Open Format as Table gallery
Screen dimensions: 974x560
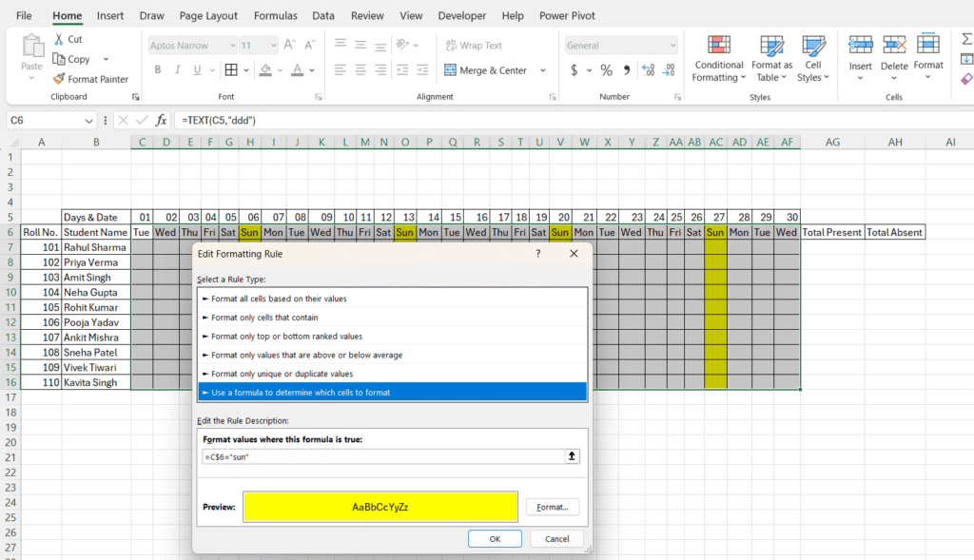point(771,59)
